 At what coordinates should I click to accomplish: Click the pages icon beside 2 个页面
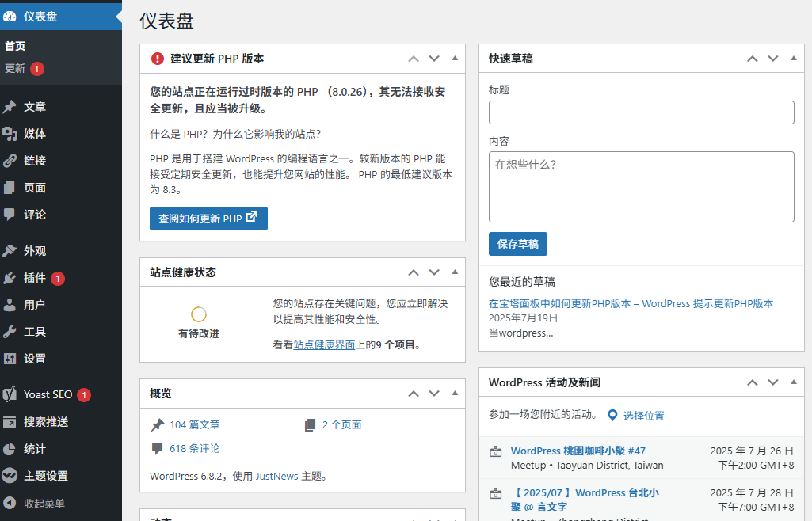tap(311, 424)
